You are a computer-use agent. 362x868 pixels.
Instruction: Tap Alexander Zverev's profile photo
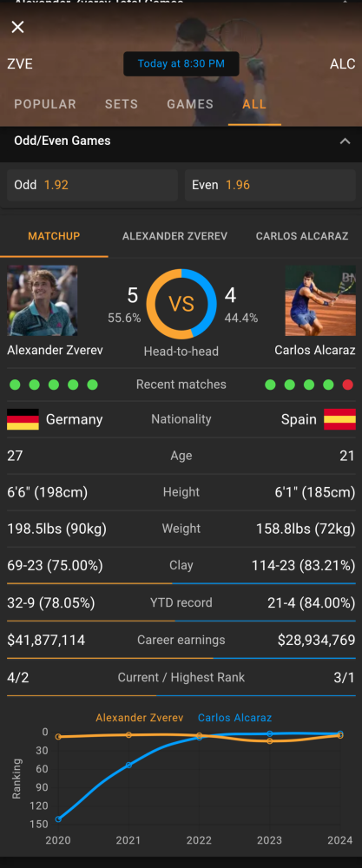pyautogui.click(x=42, y=300)
